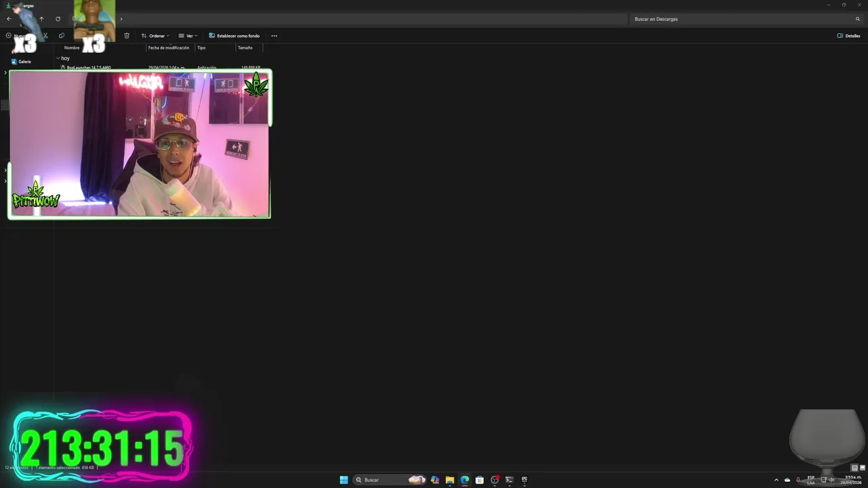Show hidden system tray icons
This screenshot has height=488, width=868.
click(776, 480)
